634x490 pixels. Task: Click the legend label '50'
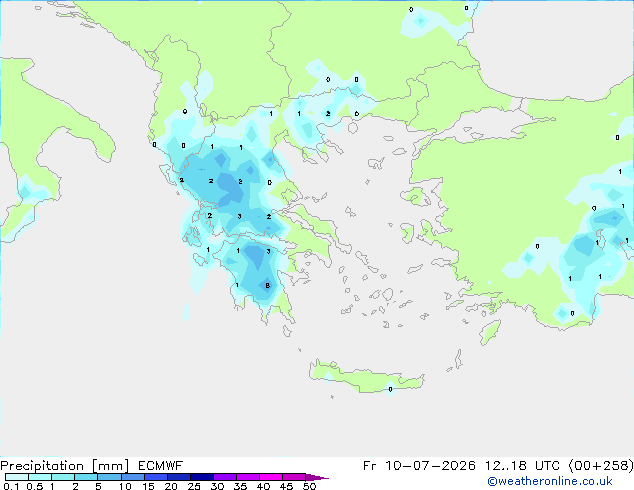(x=309, y=486)
